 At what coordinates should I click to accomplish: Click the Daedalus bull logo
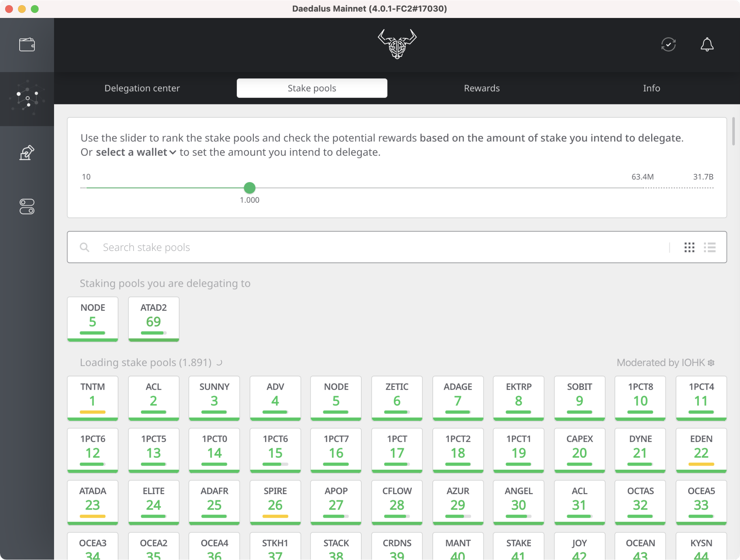(x=397, y=44)
